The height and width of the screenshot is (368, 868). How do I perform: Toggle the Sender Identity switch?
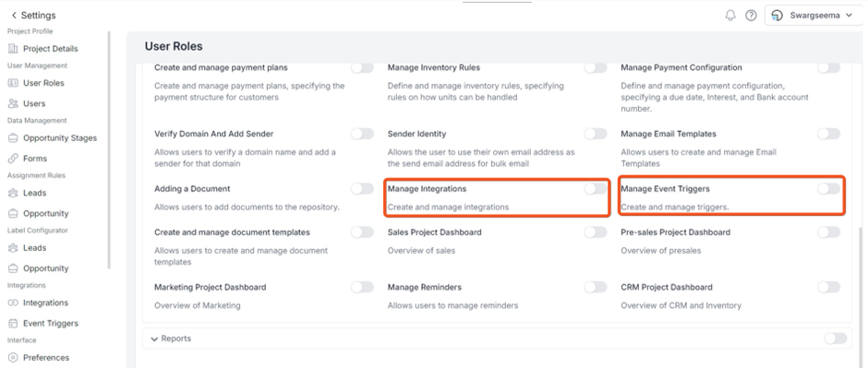(x=595, y=134)
